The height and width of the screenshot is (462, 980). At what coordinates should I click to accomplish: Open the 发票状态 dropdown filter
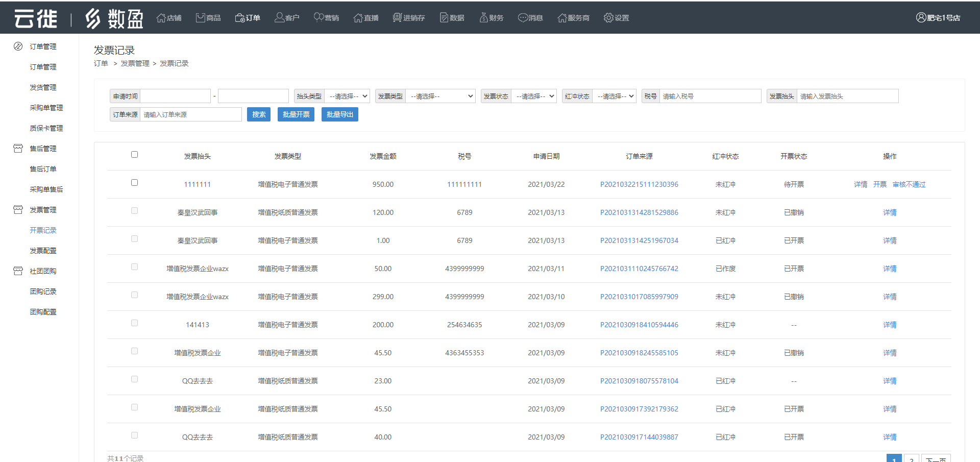534,96
